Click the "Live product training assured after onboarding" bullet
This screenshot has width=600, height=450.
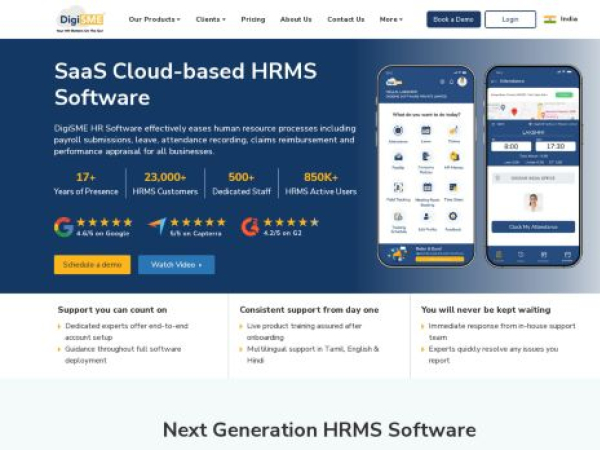pyautogui.click(x=304, y=331)
